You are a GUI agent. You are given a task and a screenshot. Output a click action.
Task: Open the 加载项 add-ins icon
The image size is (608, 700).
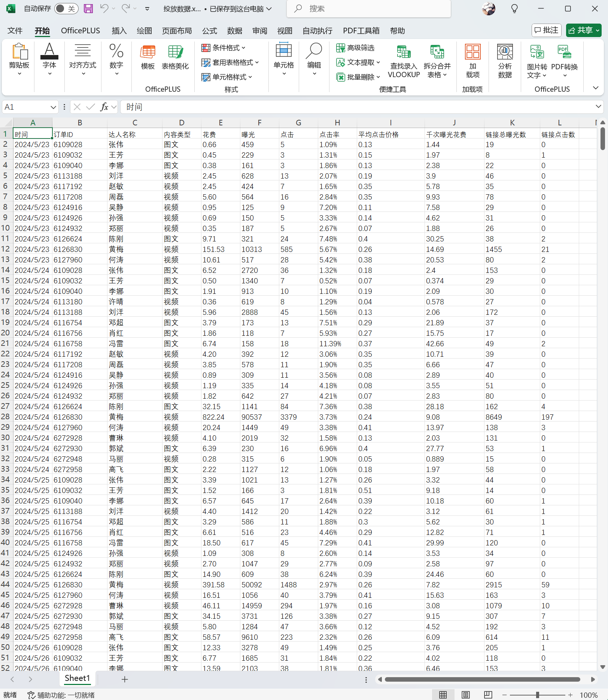pyautogui.click(x=472, y=61)
